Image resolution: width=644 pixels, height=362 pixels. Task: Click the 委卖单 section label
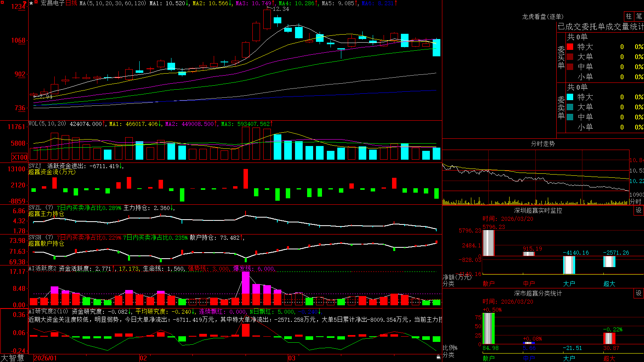tap(561, 108)
